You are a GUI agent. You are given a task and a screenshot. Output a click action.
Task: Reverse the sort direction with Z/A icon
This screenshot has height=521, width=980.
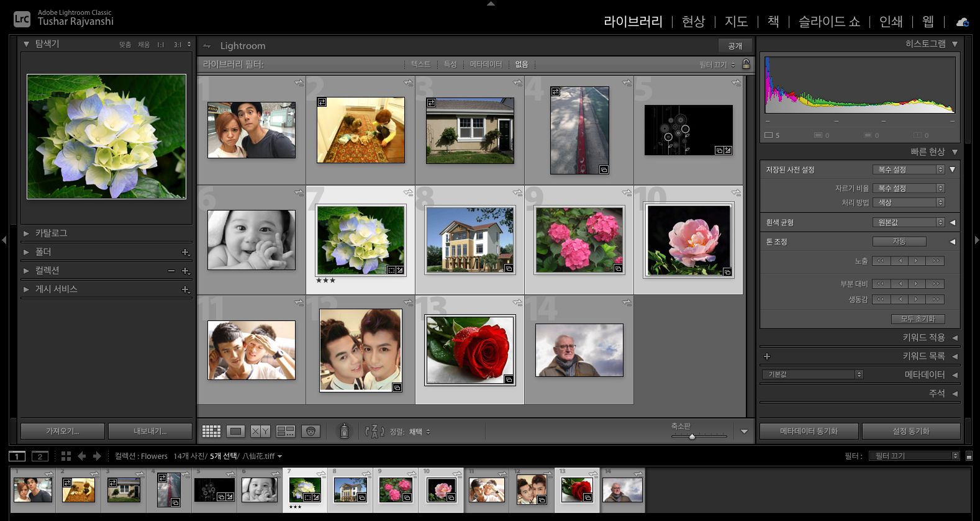click(374, 431)
